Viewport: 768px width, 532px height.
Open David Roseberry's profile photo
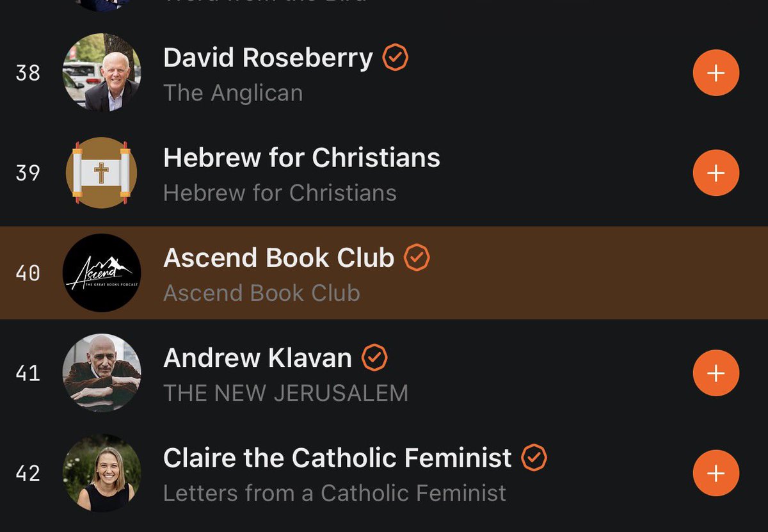point(102,73)
